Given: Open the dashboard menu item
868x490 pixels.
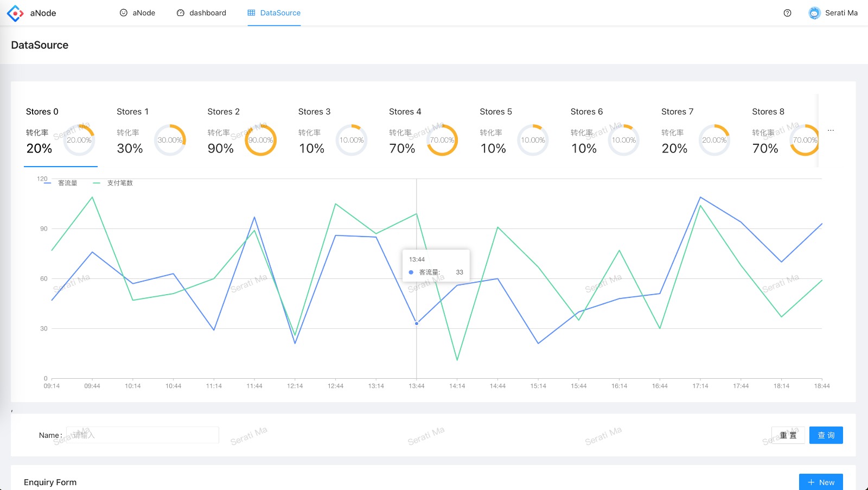Looking at the screenshot, I should pos(201,13).
